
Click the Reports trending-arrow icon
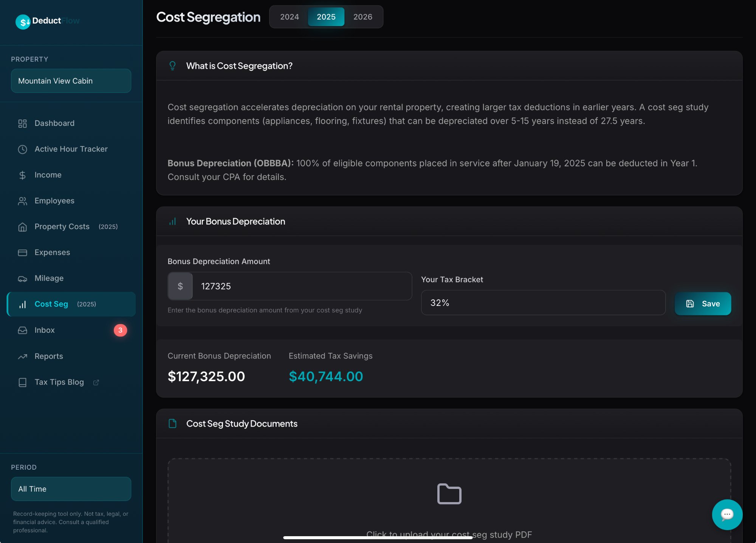(22, 356)
